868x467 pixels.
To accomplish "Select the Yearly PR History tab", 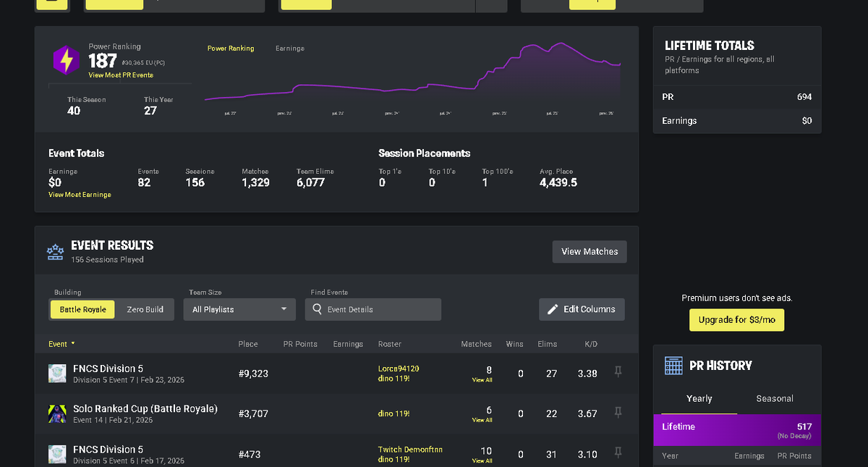I will (x=699, y=399).
